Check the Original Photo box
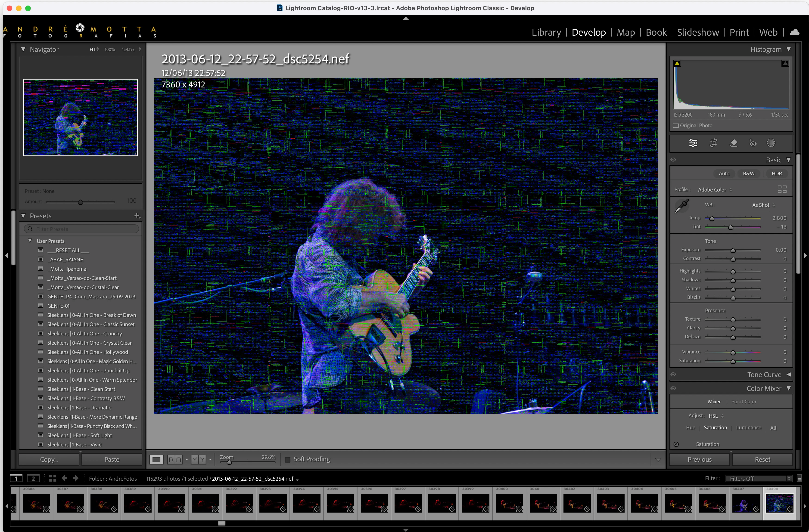Image resolution: width=809 pixels, height=532 pixels. click(x=676, y=126)
